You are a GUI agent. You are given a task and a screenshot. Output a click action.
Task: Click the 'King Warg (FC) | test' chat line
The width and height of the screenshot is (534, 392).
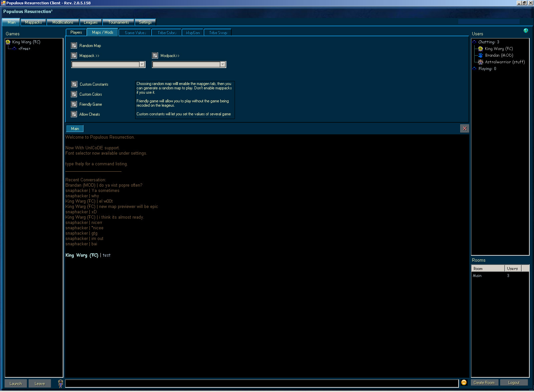pos(88,255)
